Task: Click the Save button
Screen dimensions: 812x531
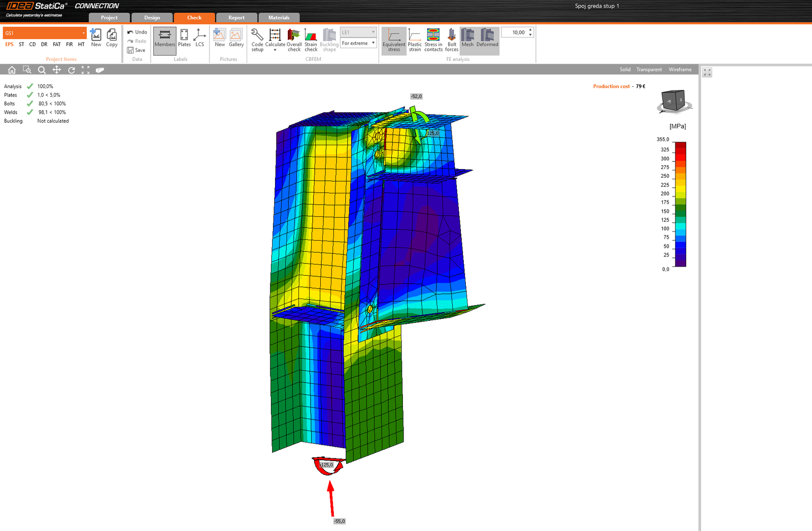Action: tap(137, 50)
